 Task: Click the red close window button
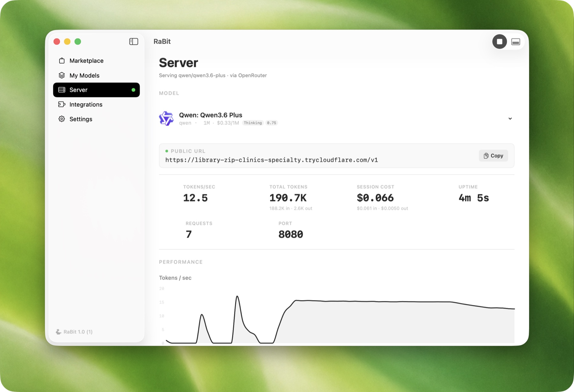pyautogui.click(x=57, y=41)
